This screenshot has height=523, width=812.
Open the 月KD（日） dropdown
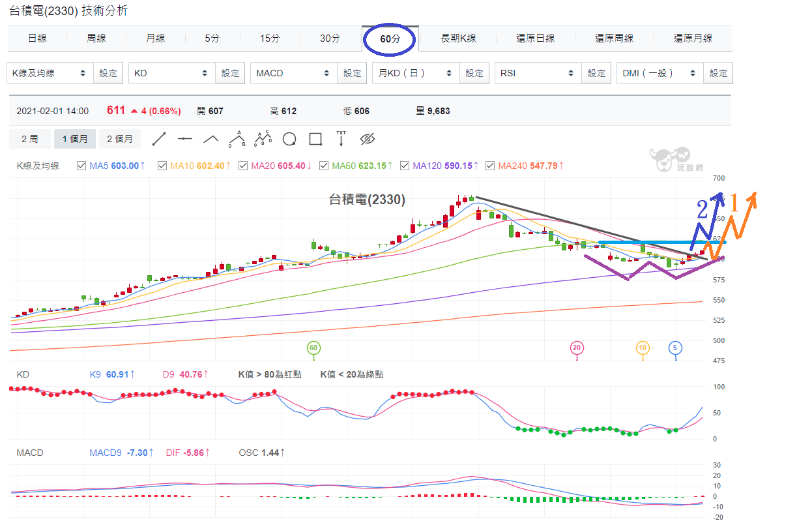[x=416, y=73]
